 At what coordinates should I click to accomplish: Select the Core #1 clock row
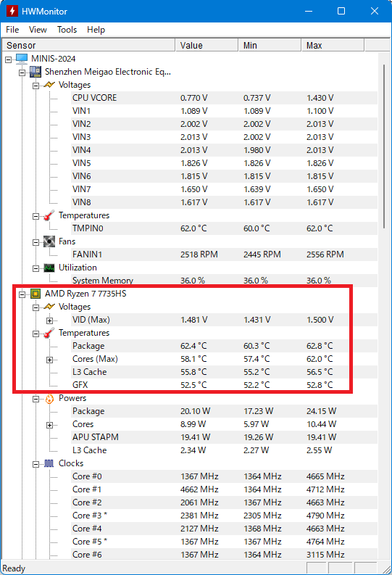pos(224,489)
